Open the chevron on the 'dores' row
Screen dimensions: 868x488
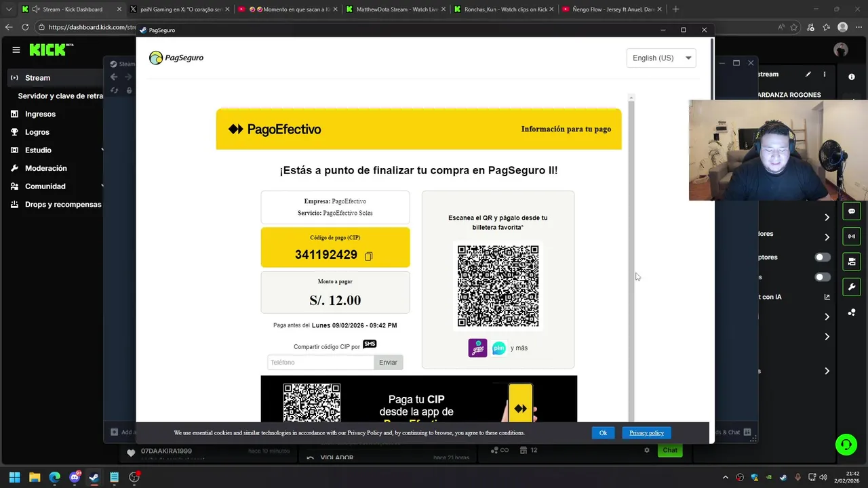click(827, 237)
